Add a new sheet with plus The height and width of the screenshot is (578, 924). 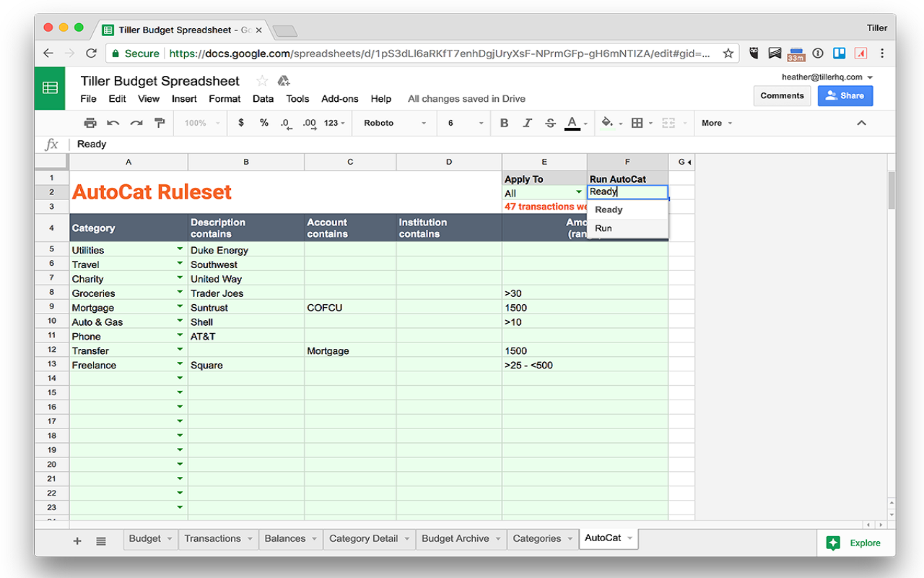(x=77, y=540)
